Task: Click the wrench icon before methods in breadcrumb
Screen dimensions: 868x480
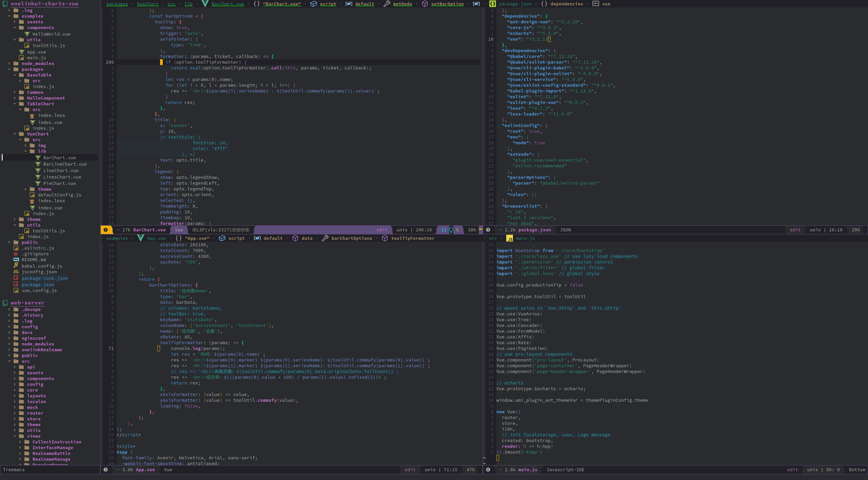Action: [387, 4]
